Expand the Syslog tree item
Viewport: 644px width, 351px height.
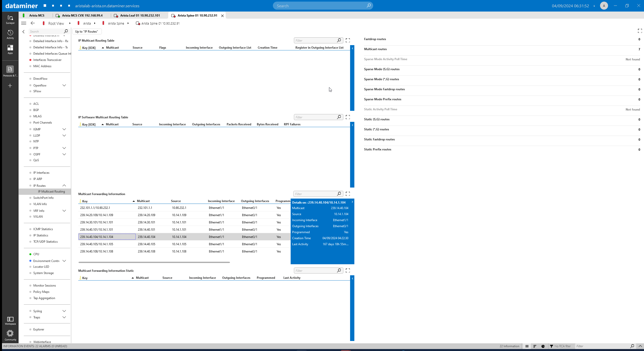point(64,311)
